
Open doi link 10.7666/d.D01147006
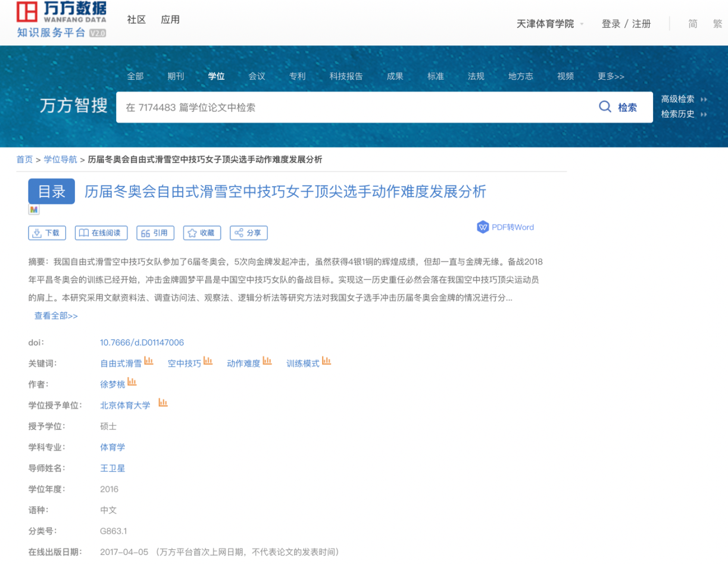pos(142,342)
